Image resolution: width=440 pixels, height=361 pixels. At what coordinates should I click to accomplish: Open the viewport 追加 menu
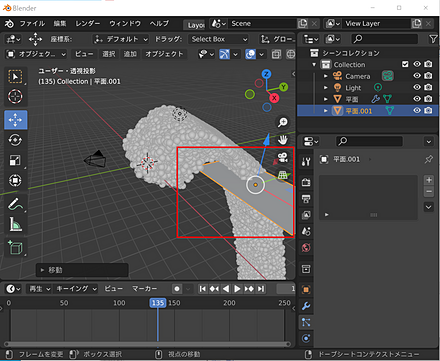point(130,54)
